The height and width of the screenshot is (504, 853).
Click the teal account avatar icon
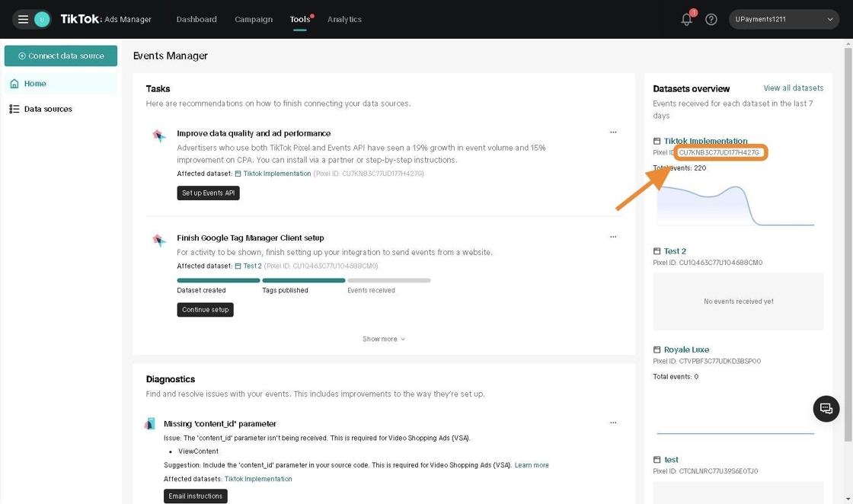coord(42,19)
